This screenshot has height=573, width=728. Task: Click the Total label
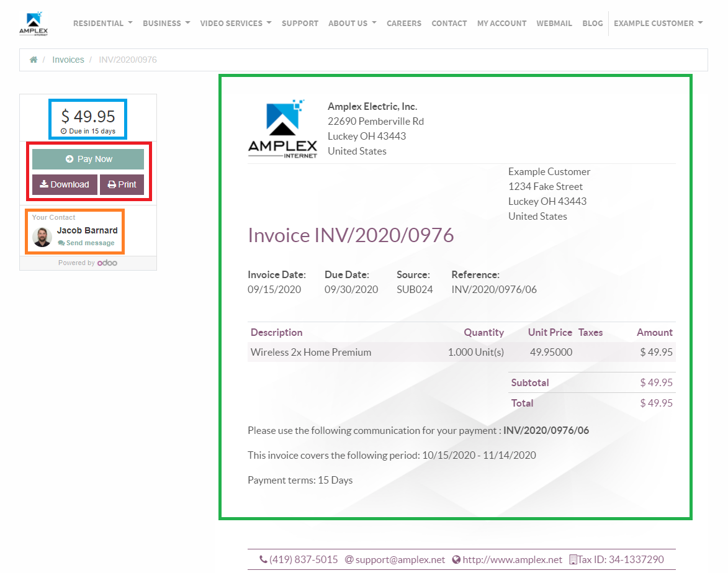[523, 403]
